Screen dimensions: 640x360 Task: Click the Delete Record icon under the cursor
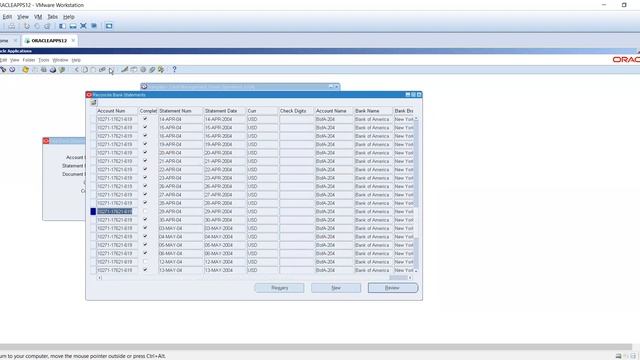click(111, 70)
